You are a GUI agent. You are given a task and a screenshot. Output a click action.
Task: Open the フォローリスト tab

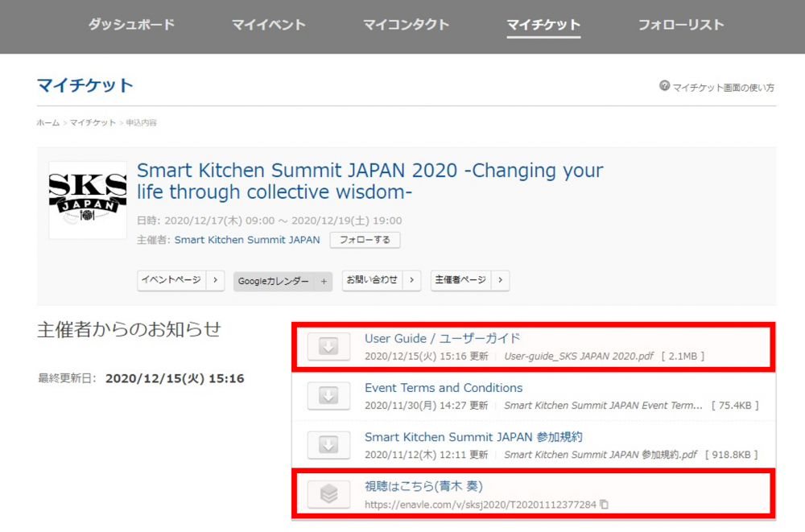[x=681, y=25]
